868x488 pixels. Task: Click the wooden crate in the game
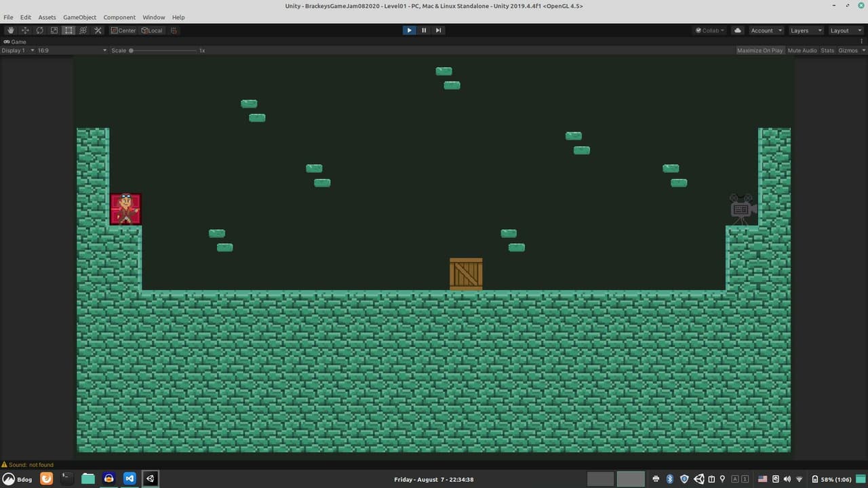click(466, 274)
